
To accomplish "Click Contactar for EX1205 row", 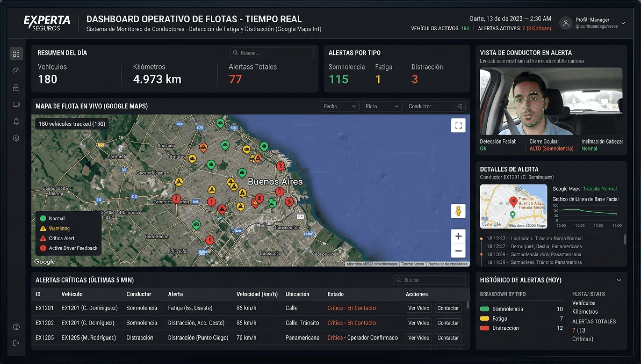I will coord(448,338).
